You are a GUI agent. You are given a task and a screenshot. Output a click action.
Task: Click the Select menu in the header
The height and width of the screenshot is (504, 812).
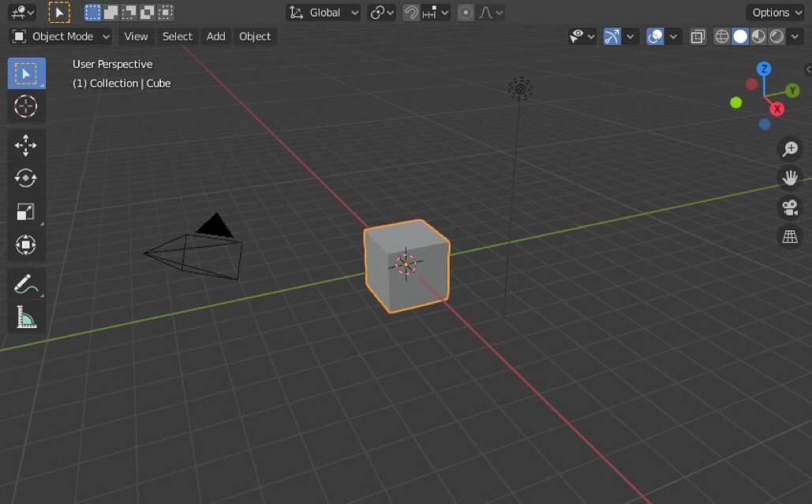pos(177,36)
